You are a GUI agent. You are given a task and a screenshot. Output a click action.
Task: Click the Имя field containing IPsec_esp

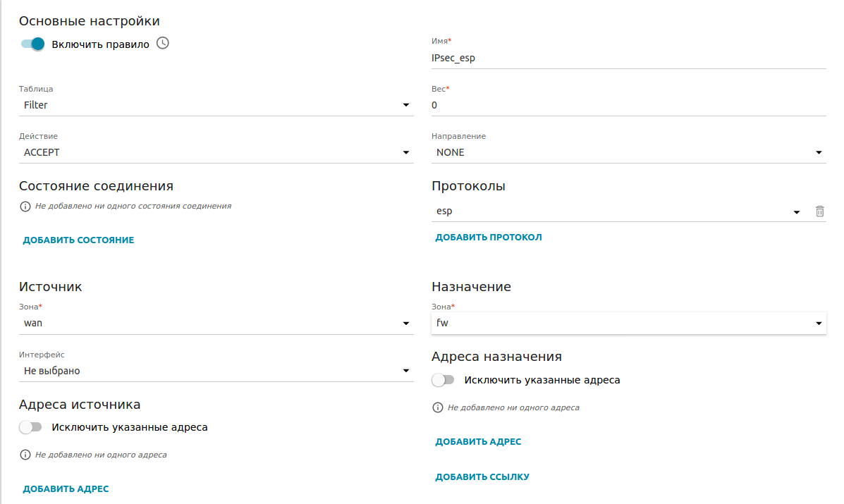(x=628, y=59)
